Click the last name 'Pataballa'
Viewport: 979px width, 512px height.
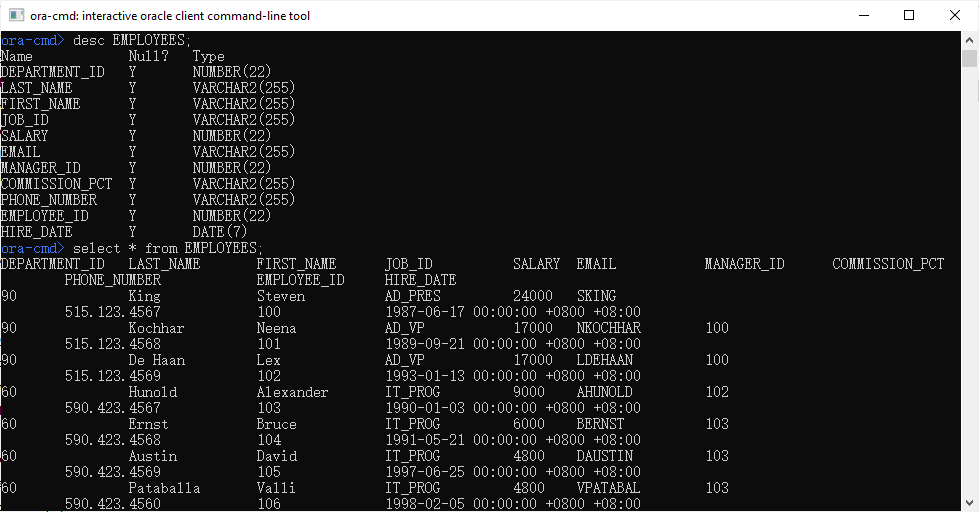(x=164, y=488)
